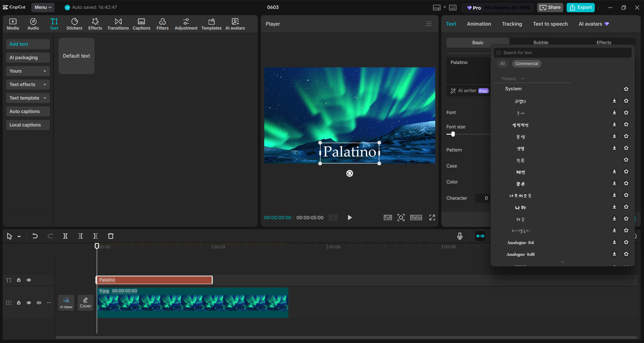Open the Stickers panel
The height and width of the screenshot is (343, 644).
click(74, 24)
